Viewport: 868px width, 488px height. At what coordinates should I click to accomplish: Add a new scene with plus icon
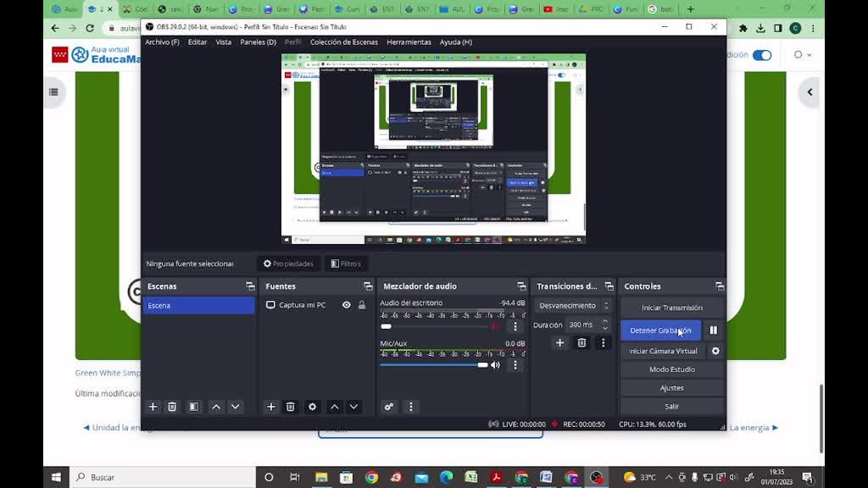153,407
